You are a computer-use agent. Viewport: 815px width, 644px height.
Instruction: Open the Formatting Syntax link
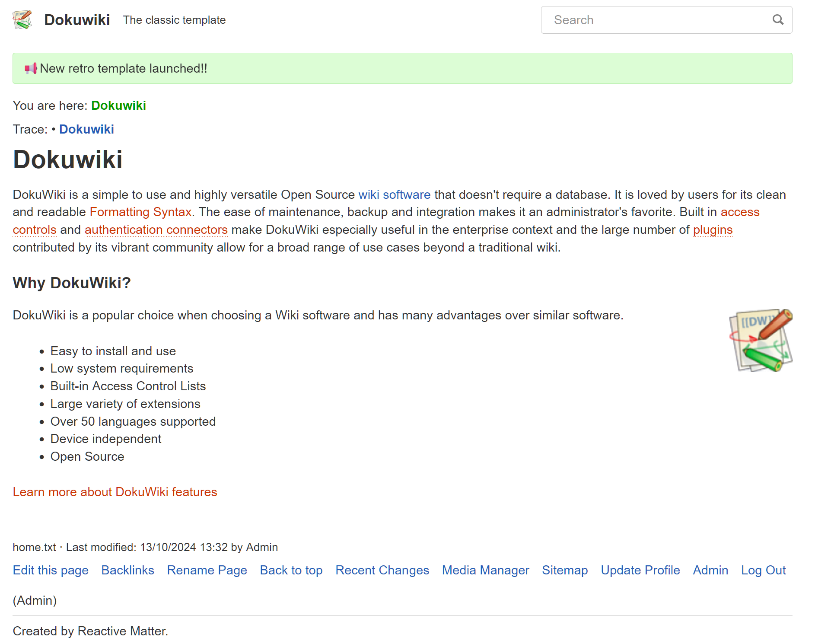click(x=140, y=212)
